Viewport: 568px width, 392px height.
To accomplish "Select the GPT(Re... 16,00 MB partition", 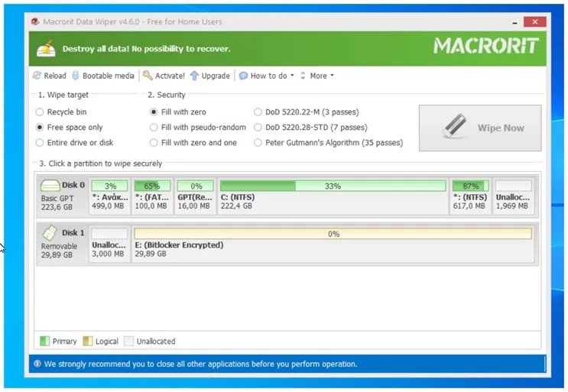I will click(x=195, y=196).
